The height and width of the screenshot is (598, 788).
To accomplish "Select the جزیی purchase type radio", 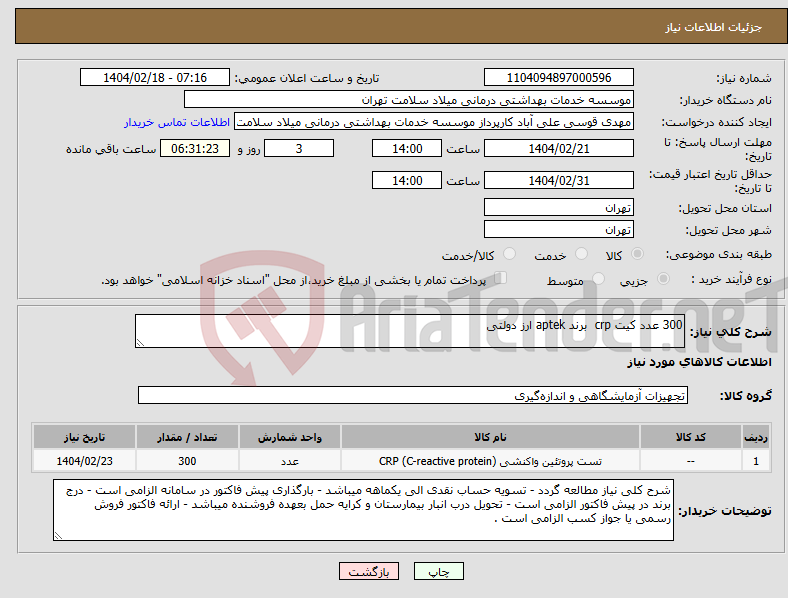I will pos(663,278).
